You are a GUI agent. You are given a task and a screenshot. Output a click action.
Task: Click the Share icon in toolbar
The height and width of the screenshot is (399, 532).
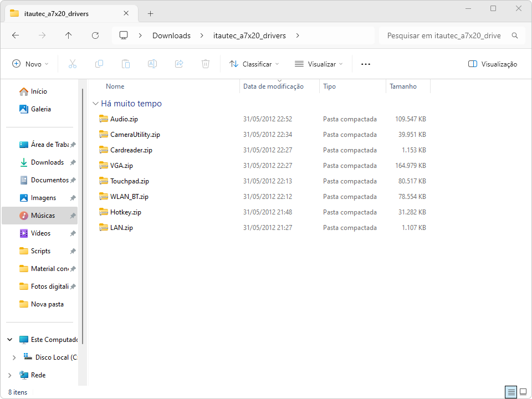(179, 64)
